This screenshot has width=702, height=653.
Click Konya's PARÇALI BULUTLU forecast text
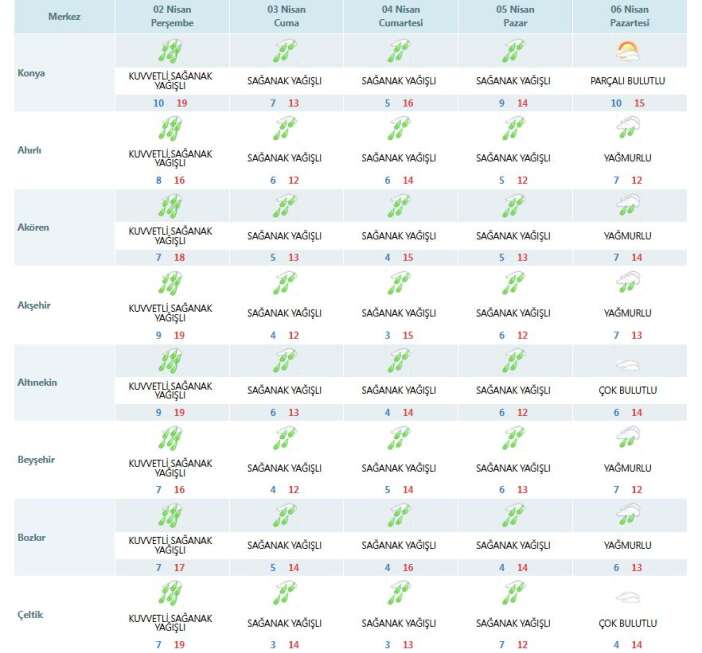point(629,80)
